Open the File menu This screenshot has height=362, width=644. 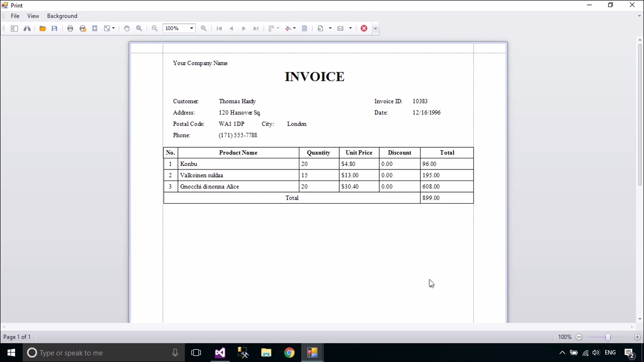coord(15,16)
